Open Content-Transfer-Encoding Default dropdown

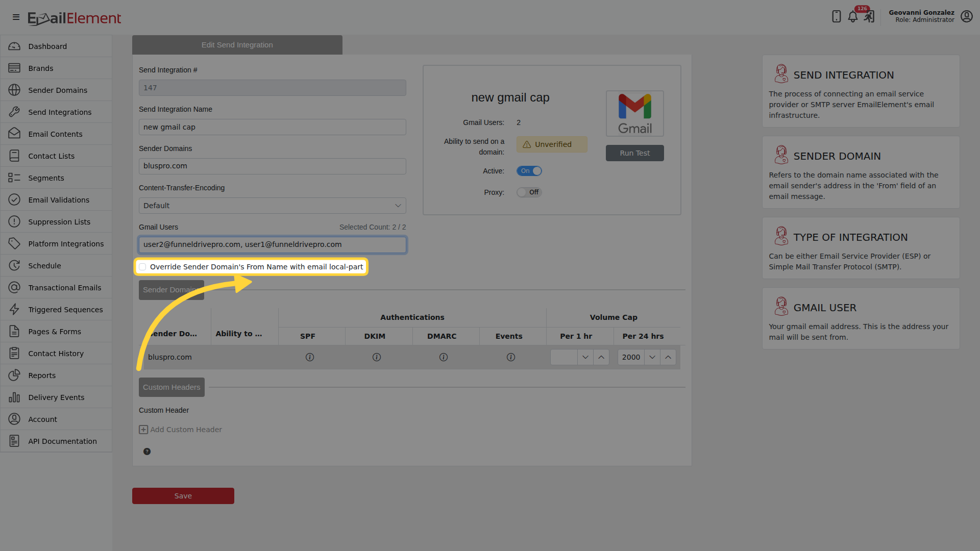click(273, 206)
